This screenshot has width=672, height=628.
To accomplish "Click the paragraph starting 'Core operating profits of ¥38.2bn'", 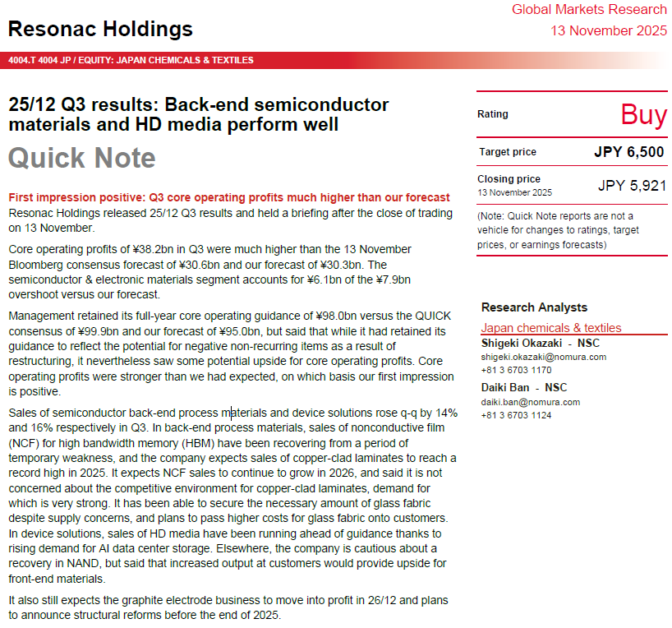I will (x=209, y=272).
